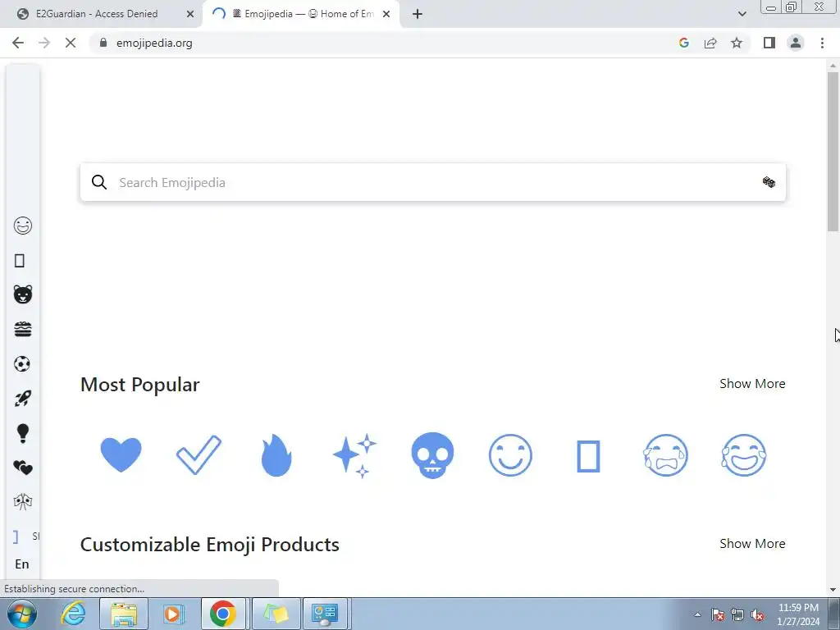840x630 pixels.
Task: Bookmark this page with star
Action: tap(737, 43)
